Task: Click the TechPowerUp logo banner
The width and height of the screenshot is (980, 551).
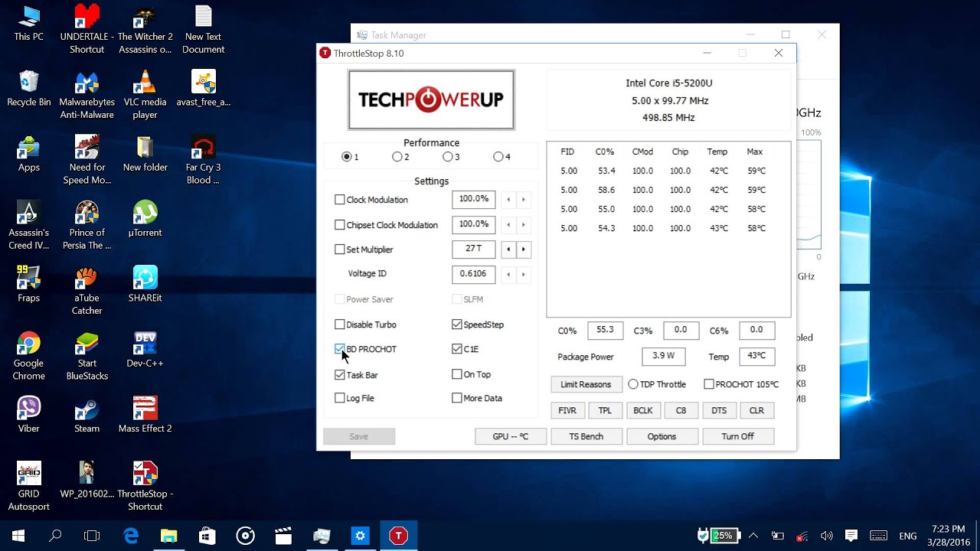Action: pyautogui.click(x=431, y=100)
